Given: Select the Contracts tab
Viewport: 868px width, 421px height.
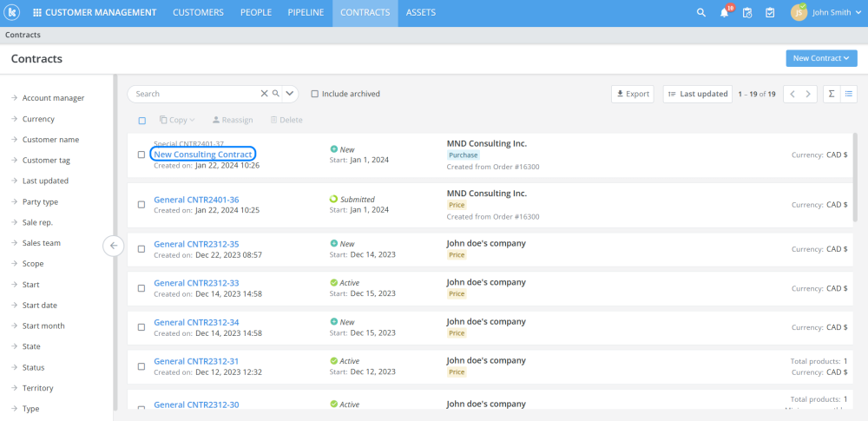Looking at the screenshot, I should (x=365, y=13).
